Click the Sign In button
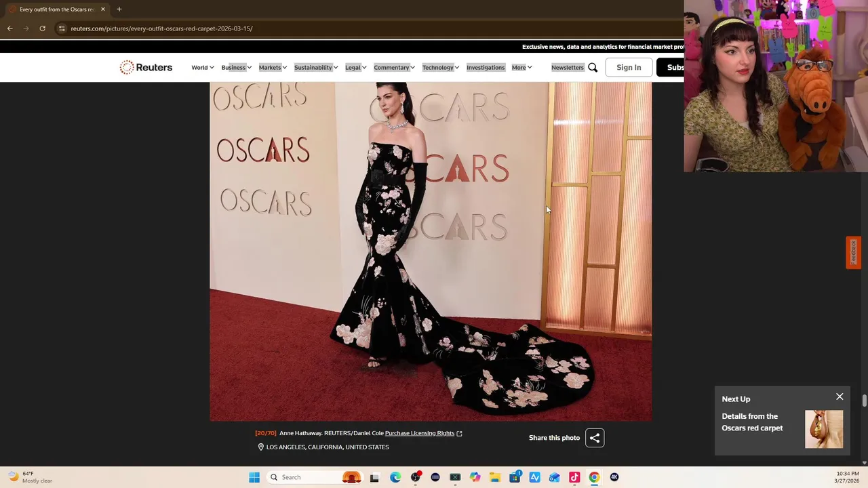 pos(629,67)
